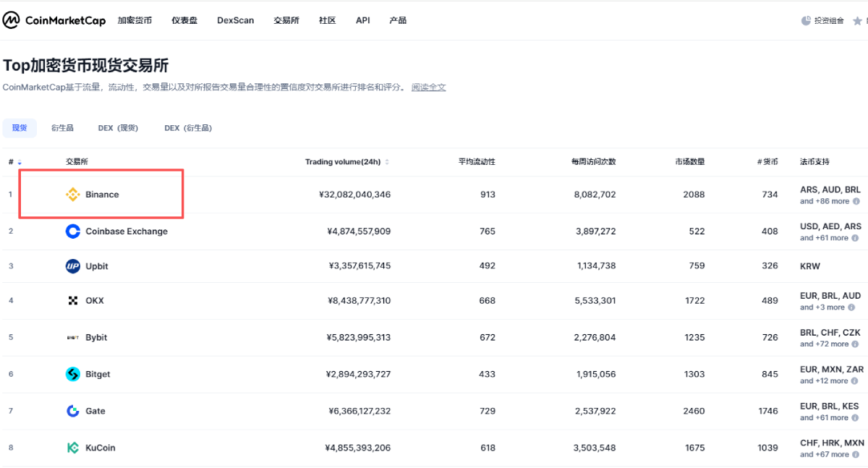Select Upbit fiat support KRW
The width and height of the screenshot is (868, 468).
(x=810, y=266)
